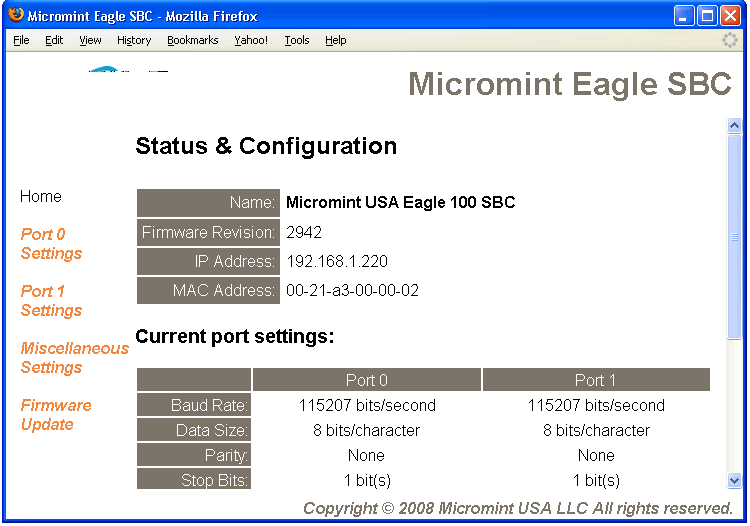Click the Home navigation link

41,196
